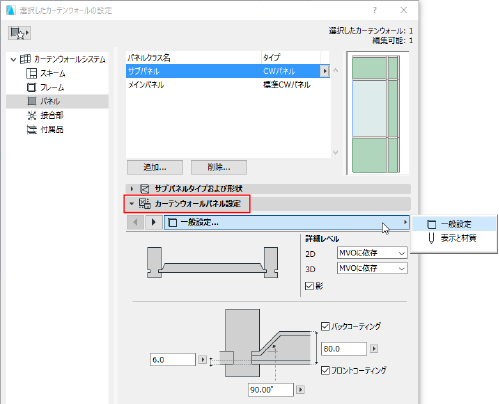Toggle the フロントコーティング checkbox
Viewport: 499px width, 404px height.
(325, 370)
